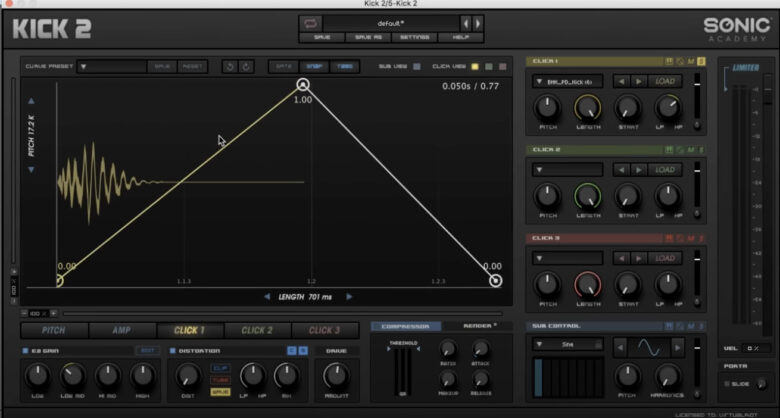Open Settings from the top bar
Image resolution: width=780 pixels, height=418 pixels.
coord(414,37)
